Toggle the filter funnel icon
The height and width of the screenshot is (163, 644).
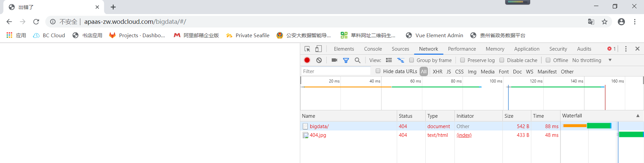point(346,60)
